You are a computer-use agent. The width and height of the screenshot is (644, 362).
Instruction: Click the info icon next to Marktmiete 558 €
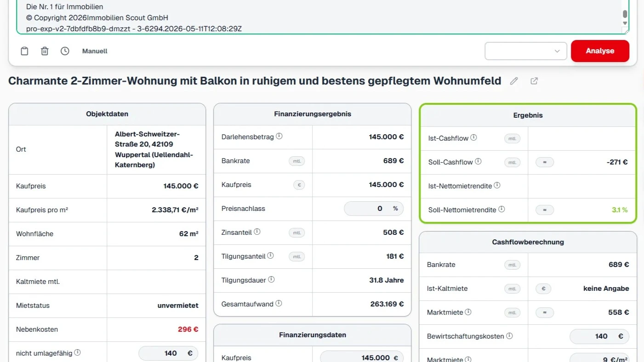[x=468, y=312]
